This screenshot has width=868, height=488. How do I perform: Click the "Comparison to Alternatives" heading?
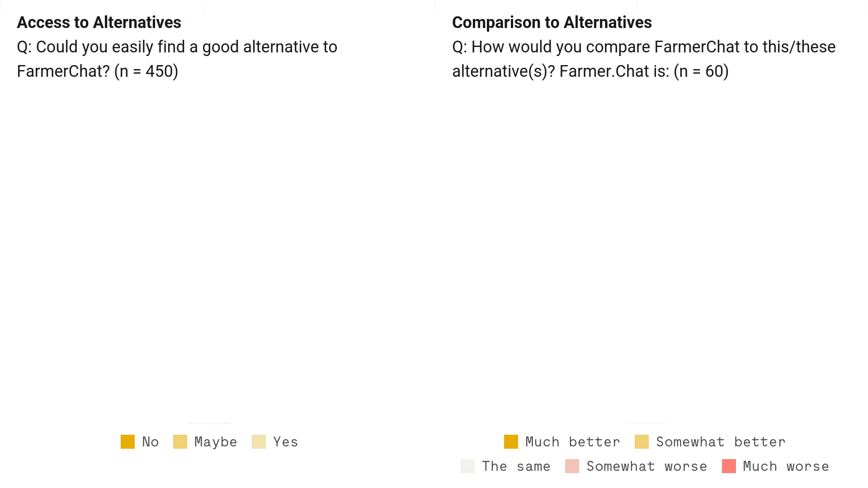(552, 23)
